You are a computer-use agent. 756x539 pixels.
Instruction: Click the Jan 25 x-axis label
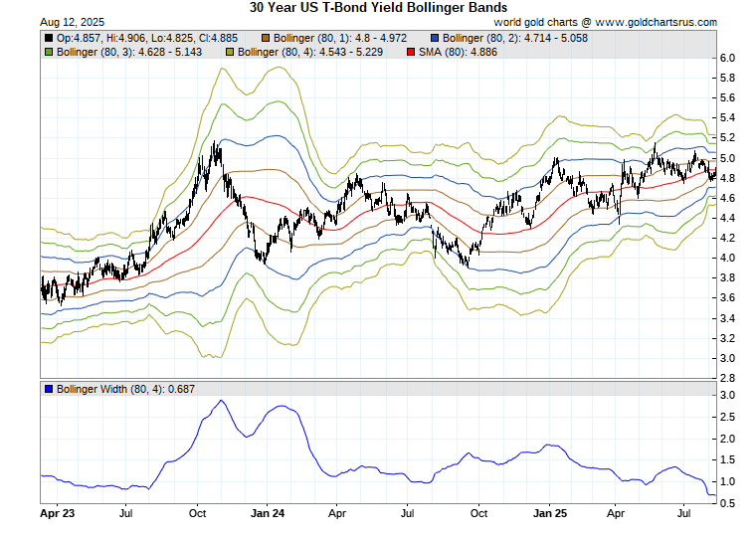[x=550, y=514]
